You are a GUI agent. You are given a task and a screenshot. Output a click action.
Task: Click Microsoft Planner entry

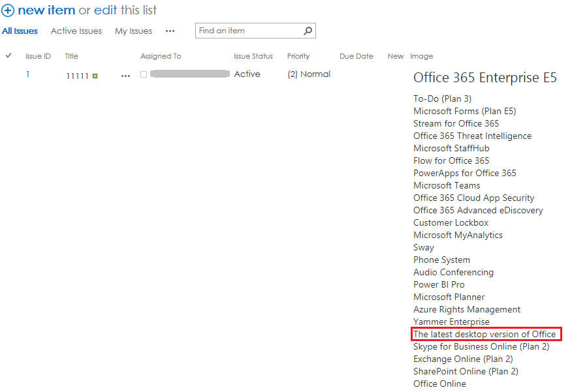coord(449,297)
